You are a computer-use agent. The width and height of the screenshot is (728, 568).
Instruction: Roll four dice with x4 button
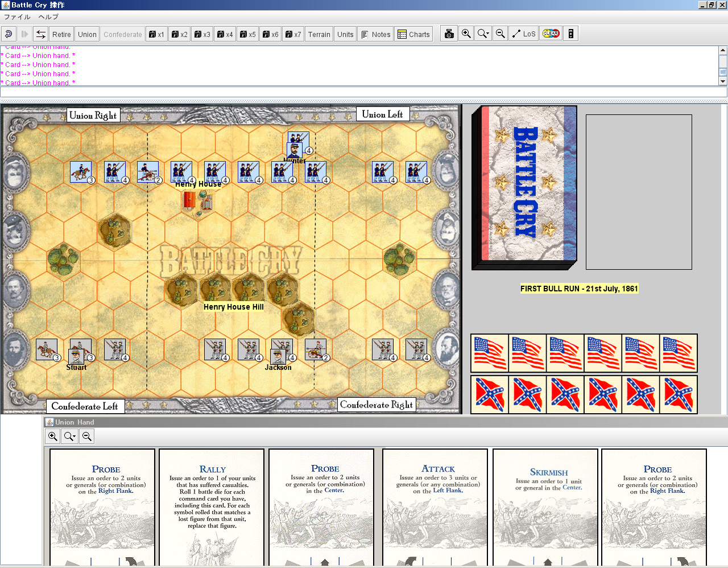coord(225,34)
